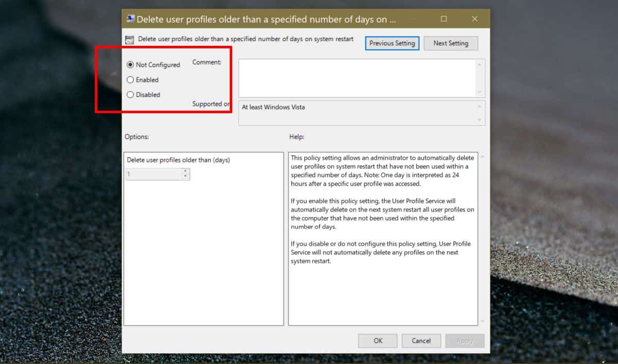Click the 'Comment:' label
The width and height of the screenshot is (618, 364).
[x=207, y=62]
